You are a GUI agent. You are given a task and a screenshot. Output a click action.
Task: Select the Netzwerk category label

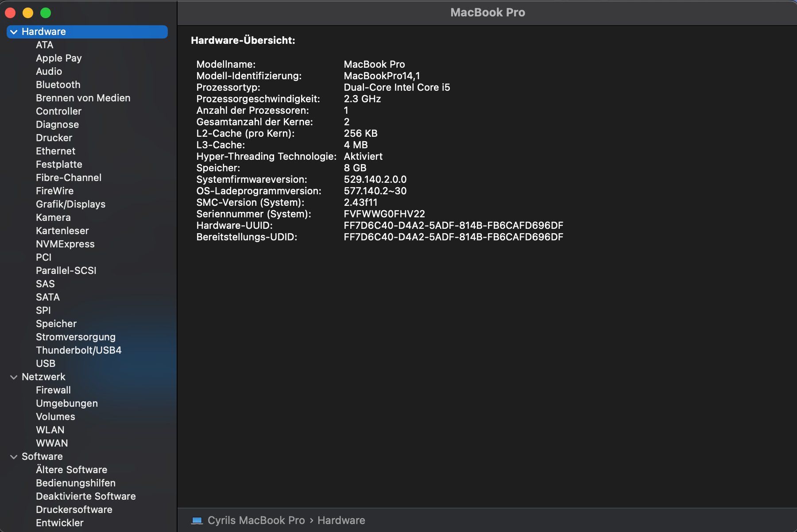coord(43,377)
